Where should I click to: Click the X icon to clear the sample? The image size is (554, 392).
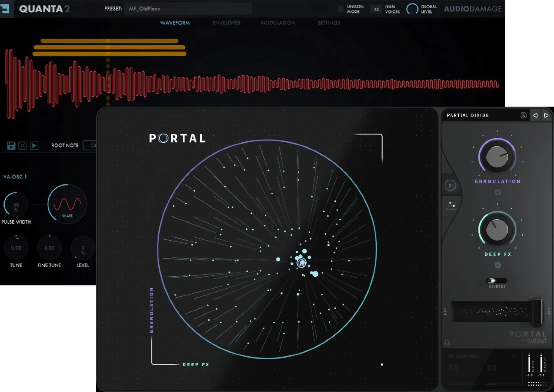point(22,145)
